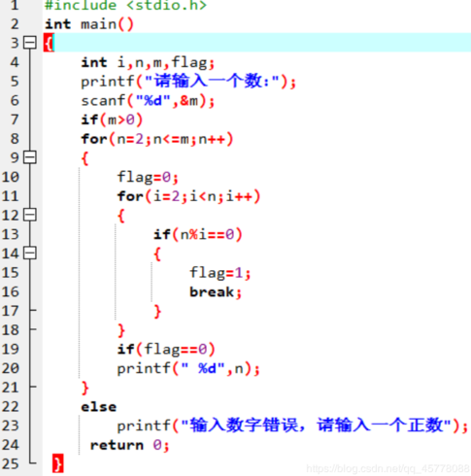Screen dimensions: 471x476
Task: Click line number 1 in the gutter
Action: 15,5
